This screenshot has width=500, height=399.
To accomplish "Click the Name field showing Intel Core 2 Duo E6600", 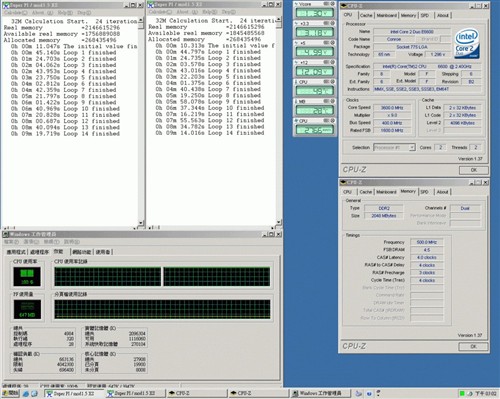I will pyautogui.click(x=412, y=32).
